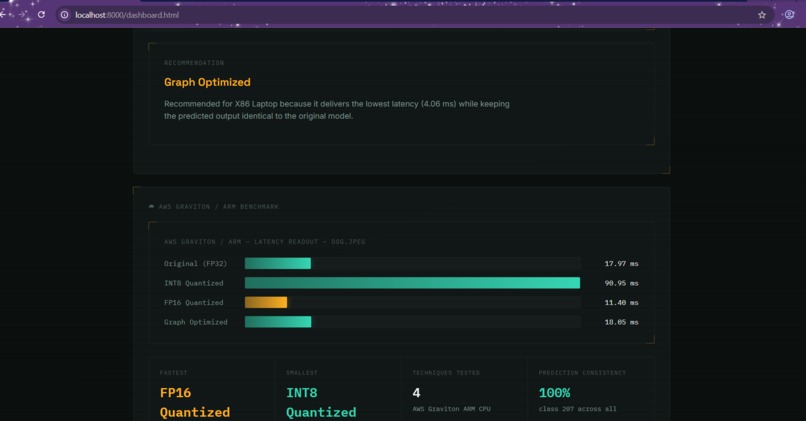Click the cloud icon beside AWS Graviton heading
This screenshot has height=421, width=806.
151,206
